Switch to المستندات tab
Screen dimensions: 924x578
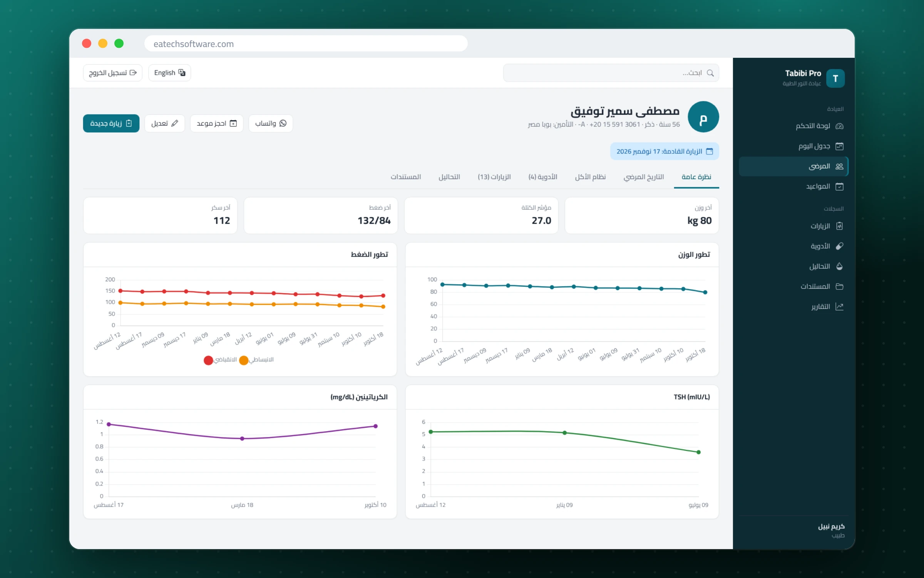406,177
